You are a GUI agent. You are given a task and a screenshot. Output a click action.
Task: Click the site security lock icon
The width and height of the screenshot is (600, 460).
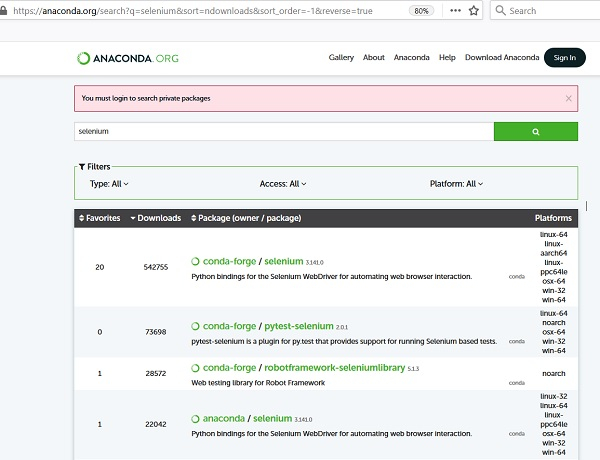(x=3, y=11)
